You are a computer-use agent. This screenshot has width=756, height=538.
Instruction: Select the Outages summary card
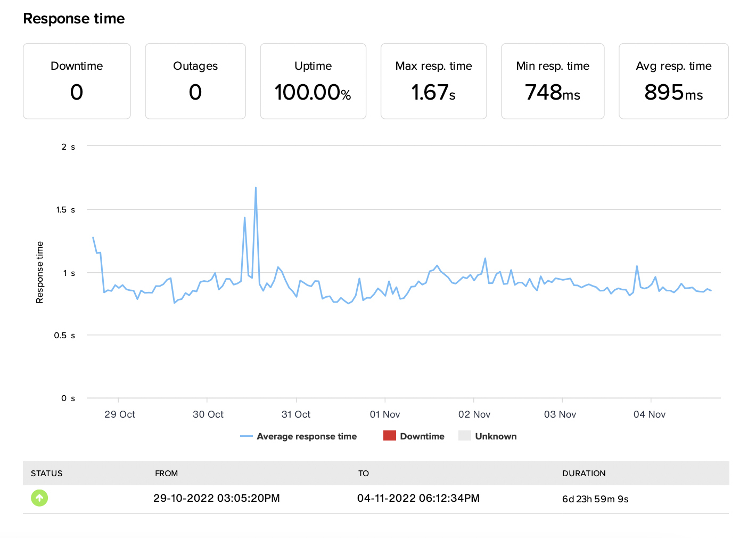195,81
